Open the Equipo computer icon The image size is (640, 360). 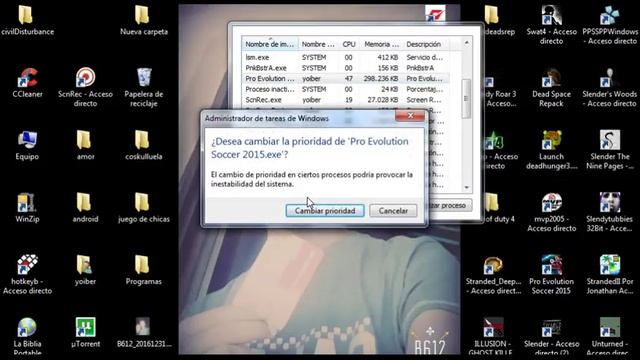pyautogui.click(x=27, y=140)
